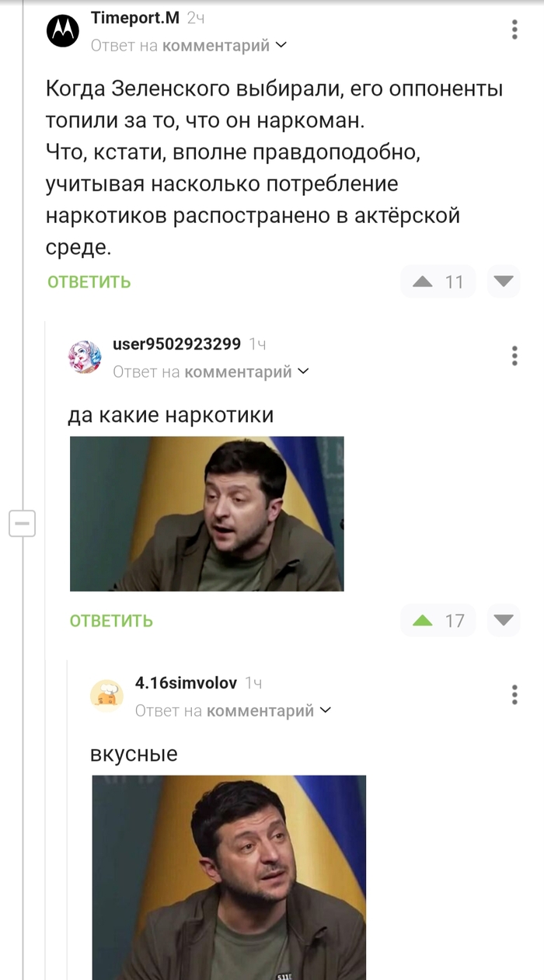Screen dimensions: 544x980
Task: Open three-dot menu on 4.16simvolov's comment
Action: tap(514, 695)
